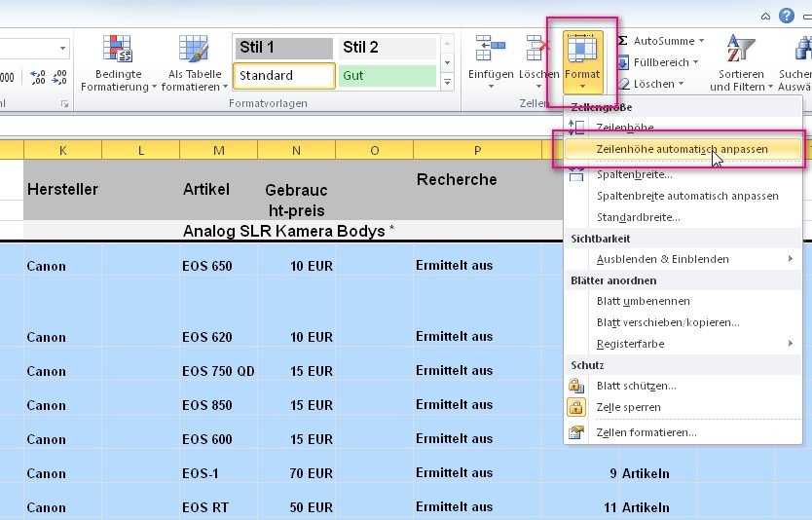Click cell EOS 750 QD
Image resolution: width=812 pixels, height=520 pixels.
point(218,364)
